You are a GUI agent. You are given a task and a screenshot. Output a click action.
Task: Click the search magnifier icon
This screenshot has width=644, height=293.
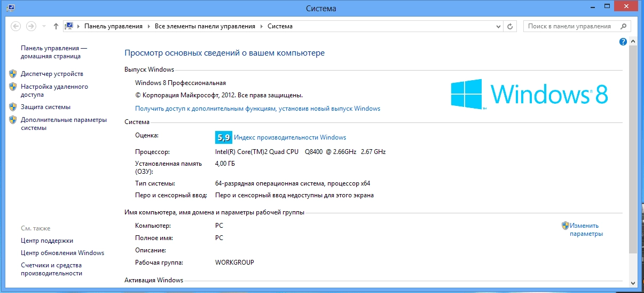coord(623,26)
